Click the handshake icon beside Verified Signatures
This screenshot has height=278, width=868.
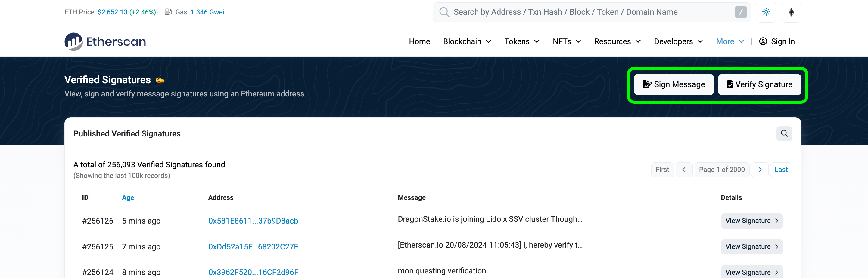(x=160, y=80)
